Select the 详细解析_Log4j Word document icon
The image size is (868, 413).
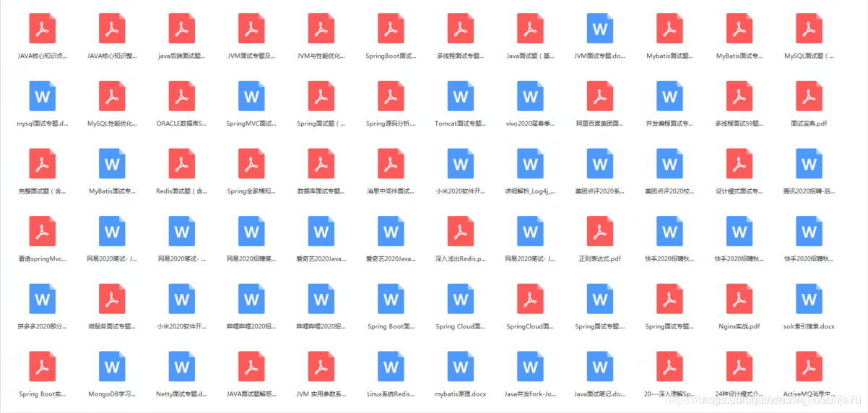531,164
